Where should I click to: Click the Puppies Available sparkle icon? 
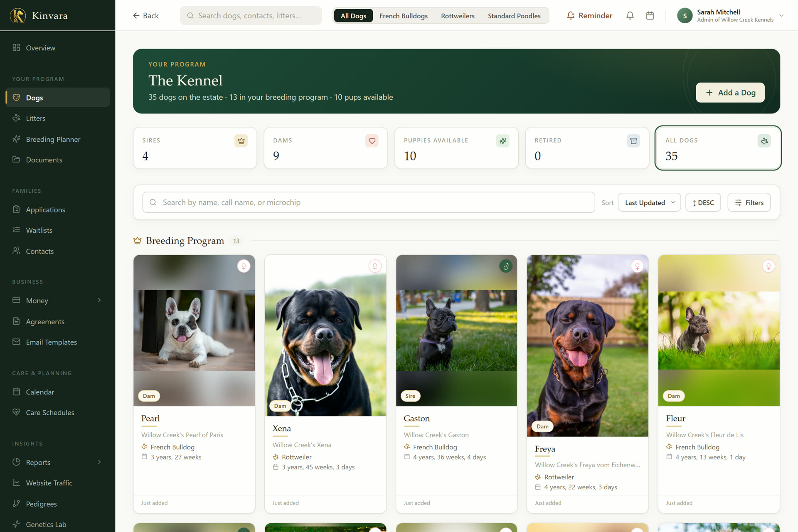point(502,141)
